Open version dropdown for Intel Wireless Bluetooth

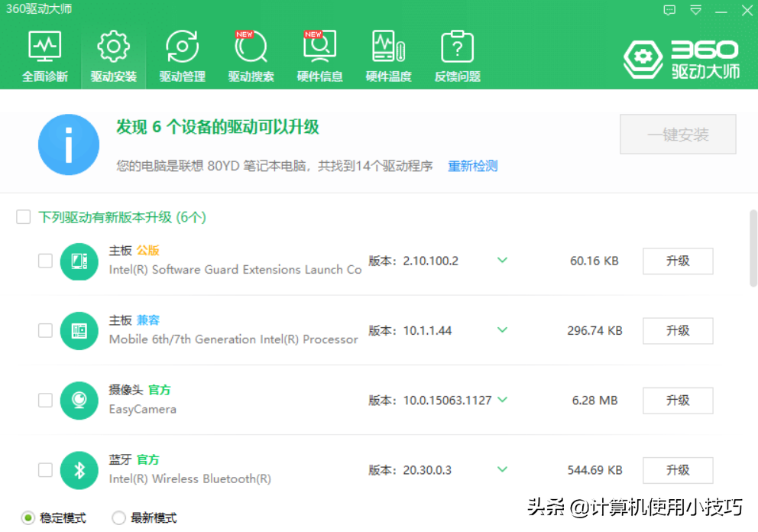click(x=502, y=470)
